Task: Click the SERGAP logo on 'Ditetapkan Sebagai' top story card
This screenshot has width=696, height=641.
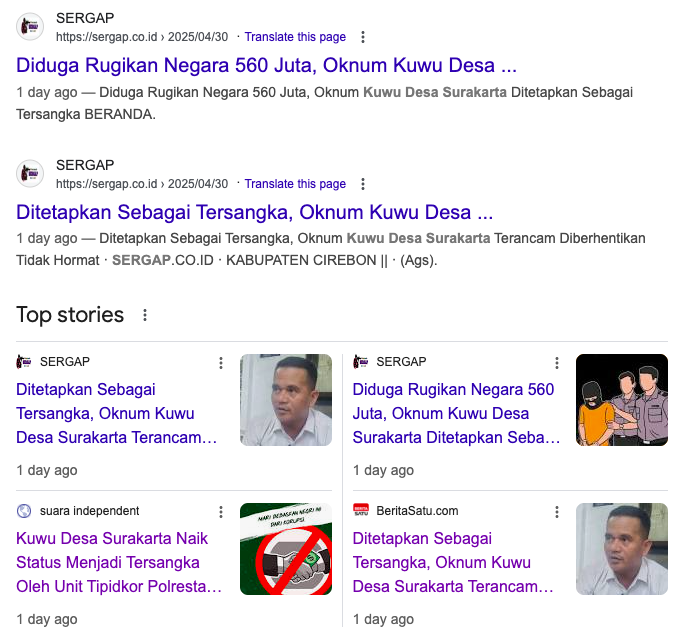Action: (x=24, y=362)
